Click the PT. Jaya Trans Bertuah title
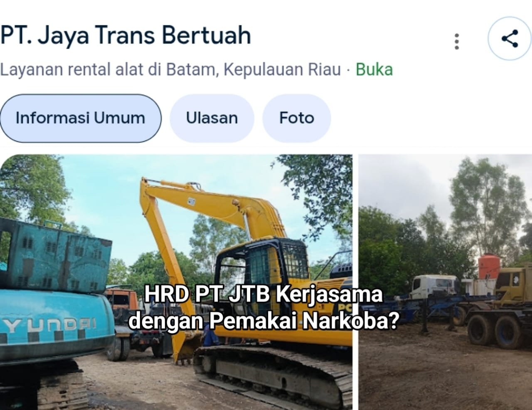The width and height of the screenshot is (532, 410). point(126,35)
